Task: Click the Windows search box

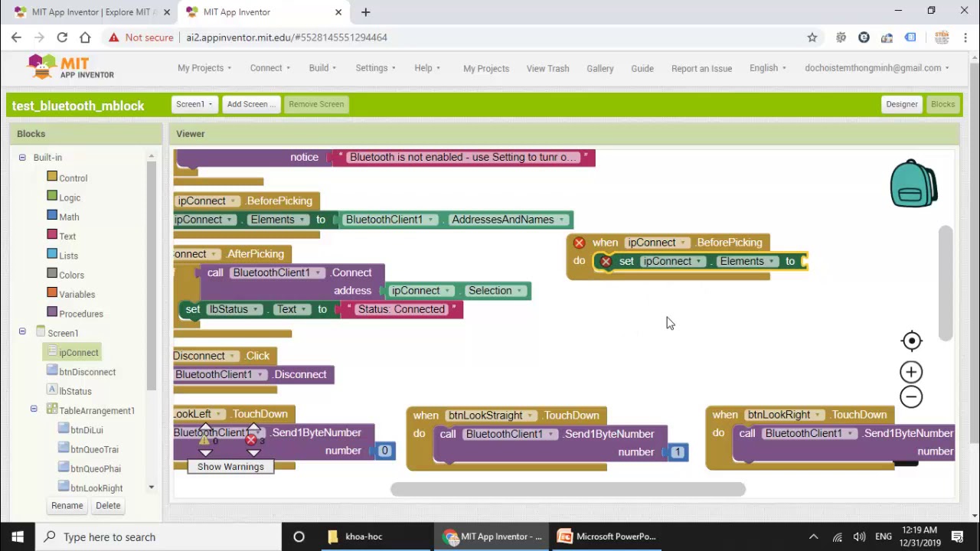Action: click(x=159, y=536)
